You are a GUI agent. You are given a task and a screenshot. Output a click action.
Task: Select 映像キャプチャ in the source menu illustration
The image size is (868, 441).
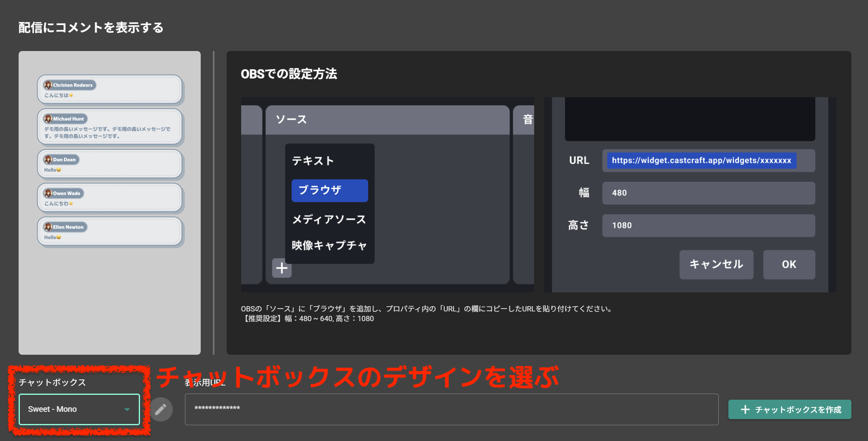[329, 245]
